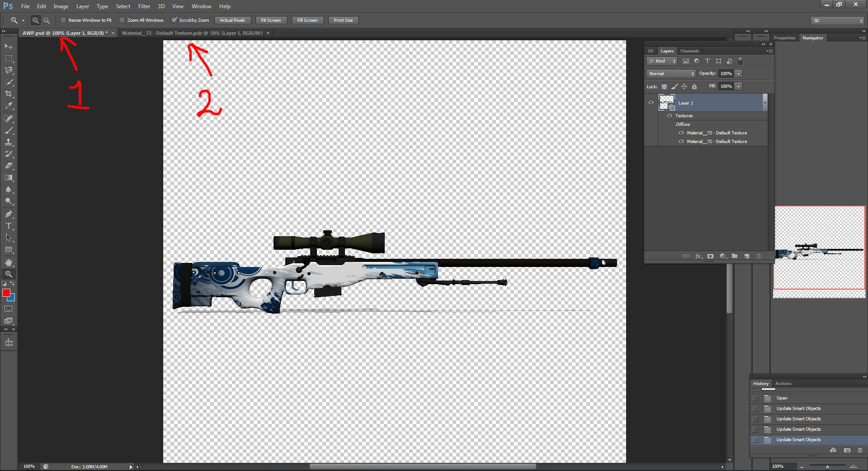
Task: Switch to the Channels tab
Action: click(x=689, y=51)
